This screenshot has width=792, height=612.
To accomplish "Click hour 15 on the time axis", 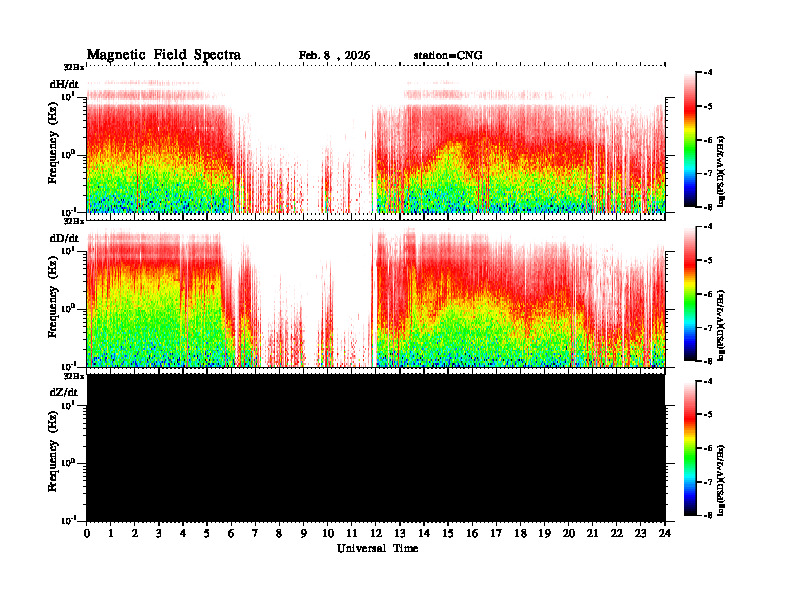I will [448, 534].
